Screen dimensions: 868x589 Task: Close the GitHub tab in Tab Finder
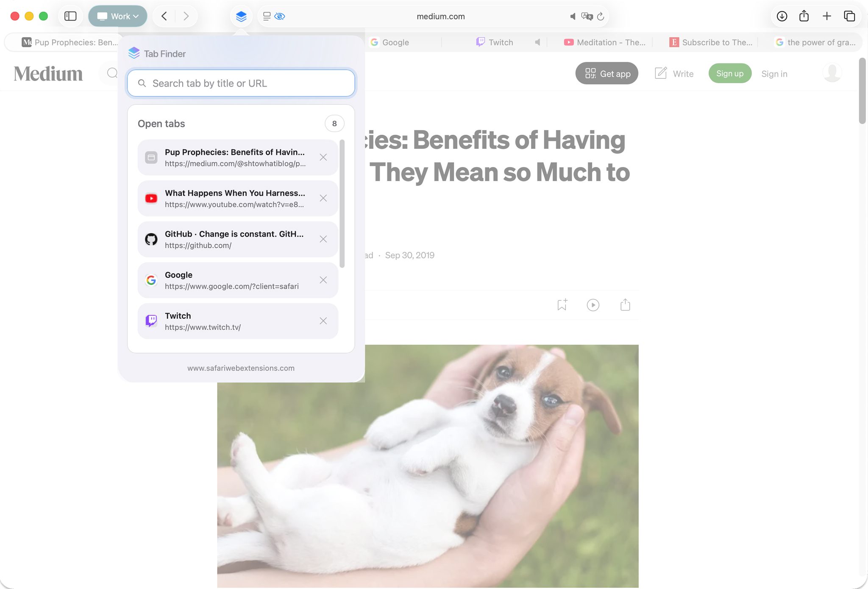(x=323, y=239)
